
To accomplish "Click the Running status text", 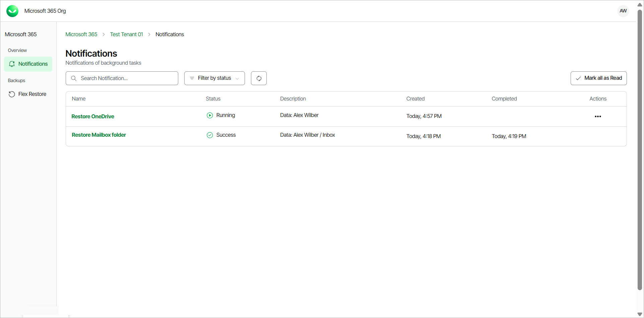I will pyautogui.click(x=226, y=115).
